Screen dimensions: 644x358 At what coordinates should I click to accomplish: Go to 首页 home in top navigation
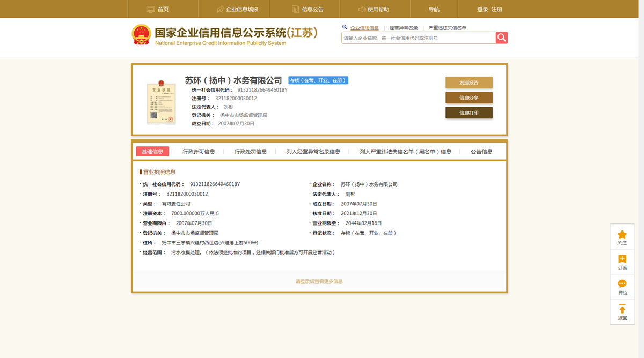click(157, 9)
